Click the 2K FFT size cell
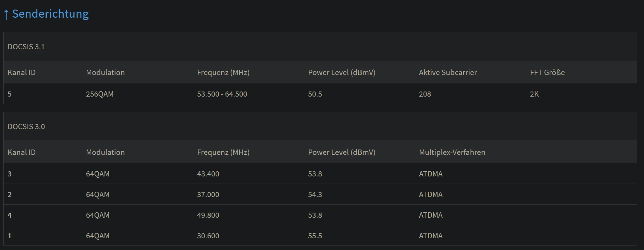Screen dimensions: 644x250 point(534,94)
